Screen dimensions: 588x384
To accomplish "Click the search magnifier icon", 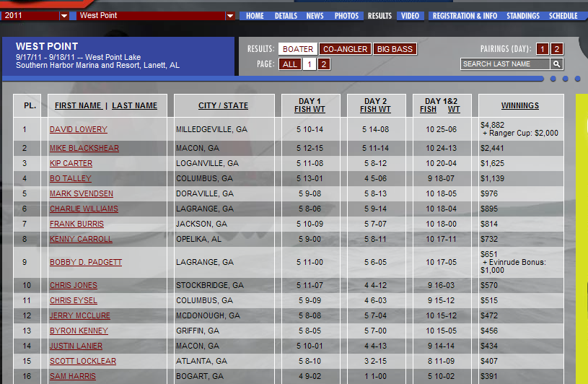I will pyautogui.click(x=557, y=64).
